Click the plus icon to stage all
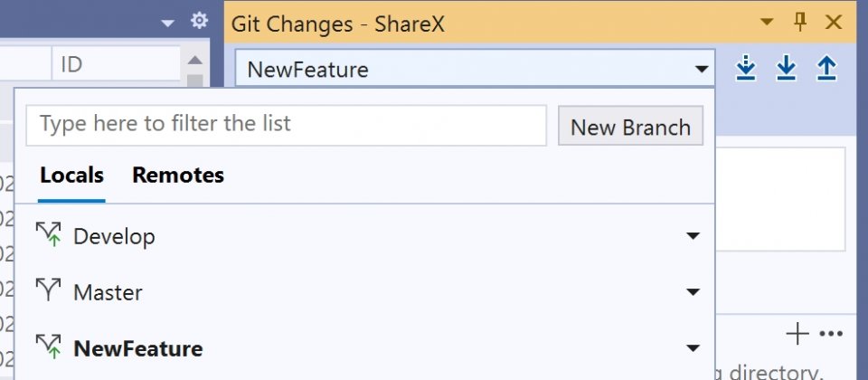Image resolution: width=868 pixels, height=380 pixels. point(797,334)
